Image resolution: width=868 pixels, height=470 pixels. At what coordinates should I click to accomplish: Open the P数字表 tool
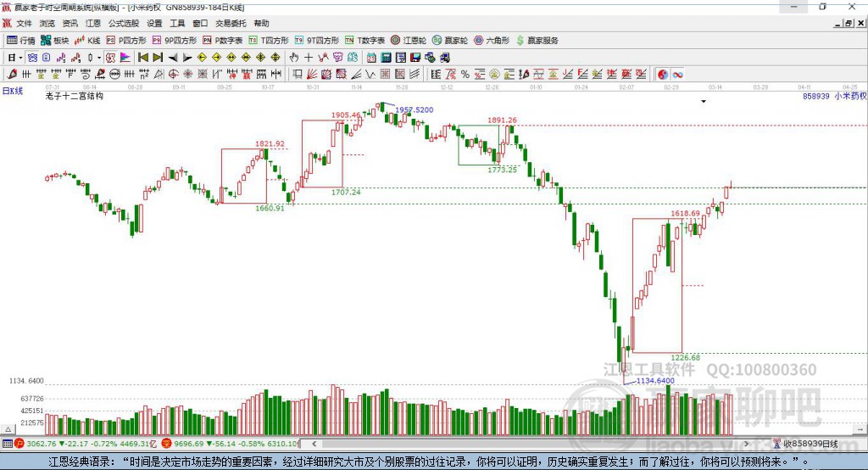(x=223, y=41)
